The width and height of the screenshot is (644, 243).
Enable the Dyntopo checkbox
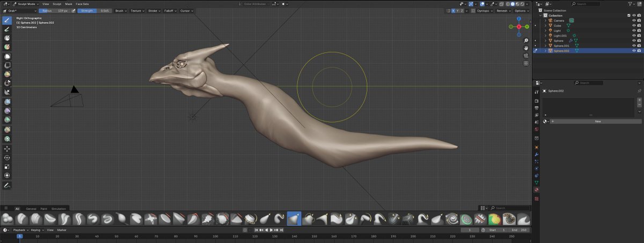473,11
